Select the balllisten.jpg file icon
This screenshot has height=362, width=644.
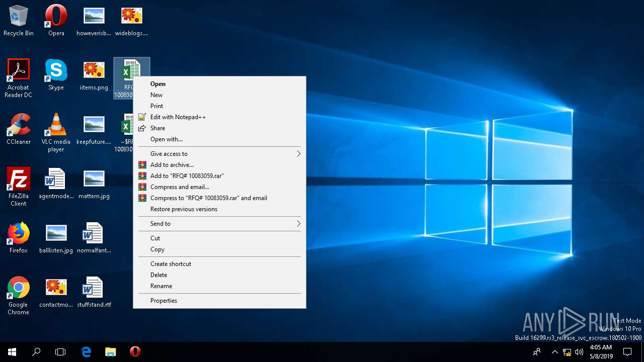coord(56,238)
